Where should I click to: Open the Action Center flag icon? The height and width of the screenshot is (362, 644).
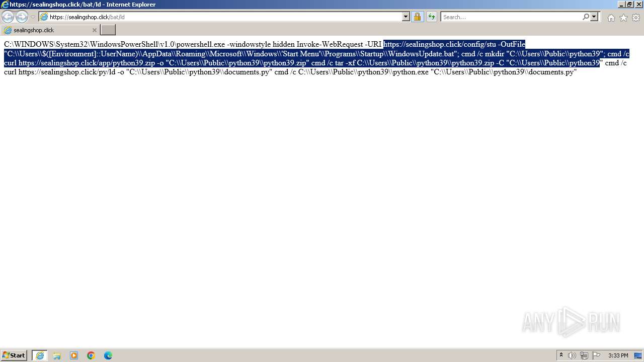pos(596,355)
